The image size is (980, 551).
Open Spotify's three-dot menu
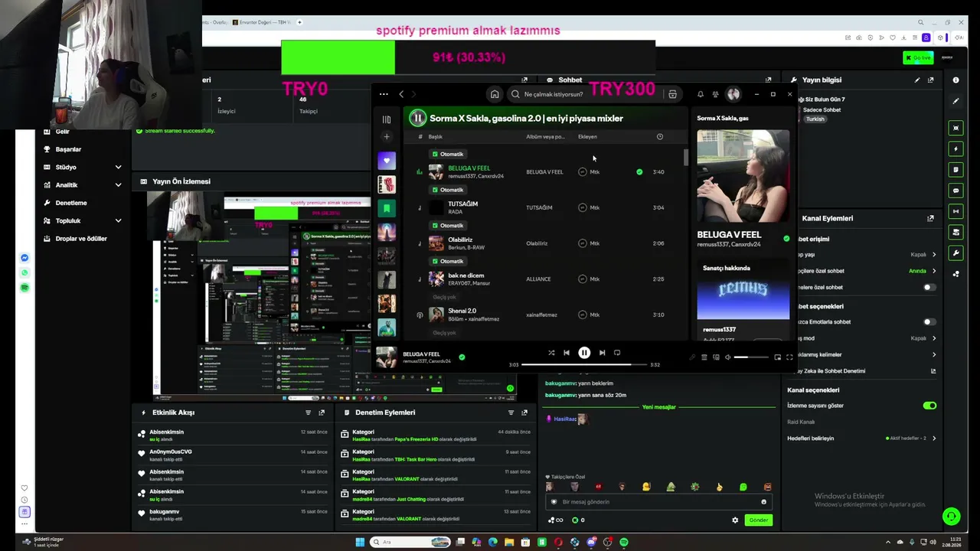coord(384,94)
